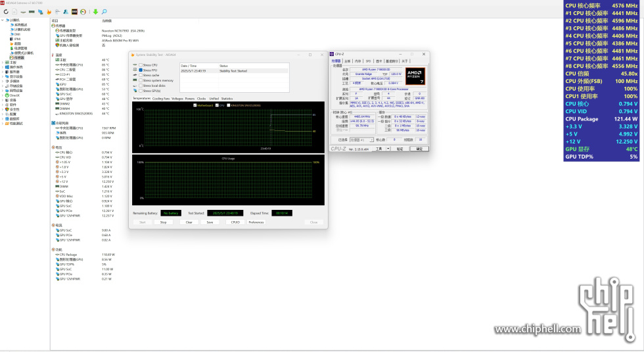Toggle the Motherboard graph checkbox
This screenshot has width=644, height=352.
pos(195,105)
